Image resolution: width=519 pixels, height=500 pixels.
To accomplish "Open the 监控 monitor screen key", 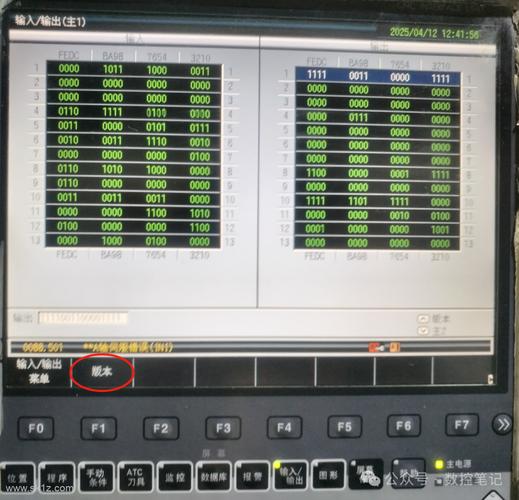I will (174, 477).
